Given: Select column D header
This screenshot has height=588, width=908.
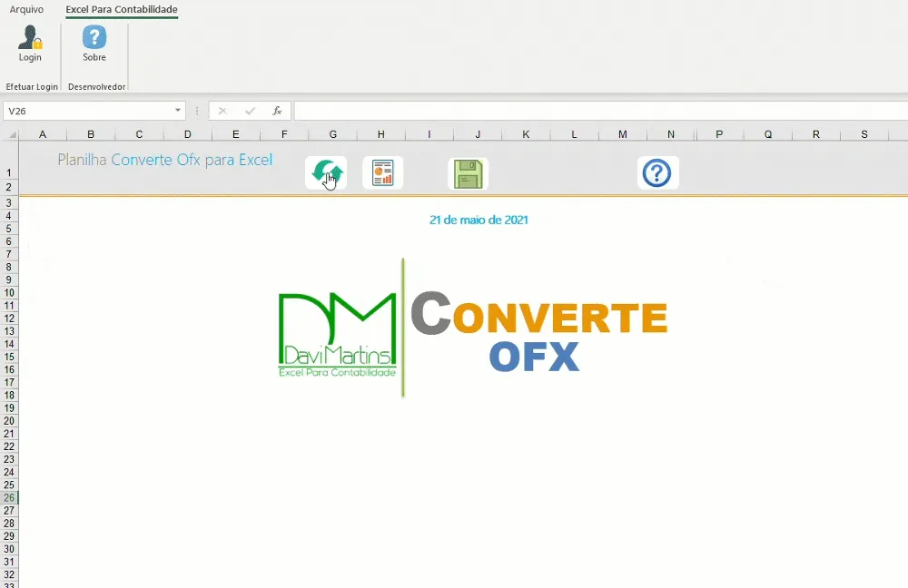Looking at the screenshot, I should [188, 134].
